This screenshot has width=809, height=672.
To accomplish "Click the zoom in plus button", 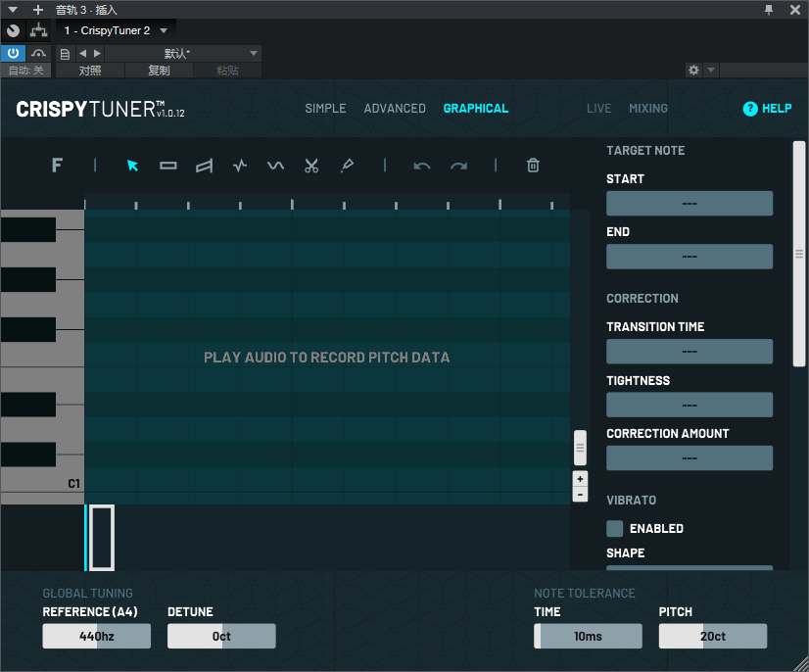I will (x=580, y=479).
